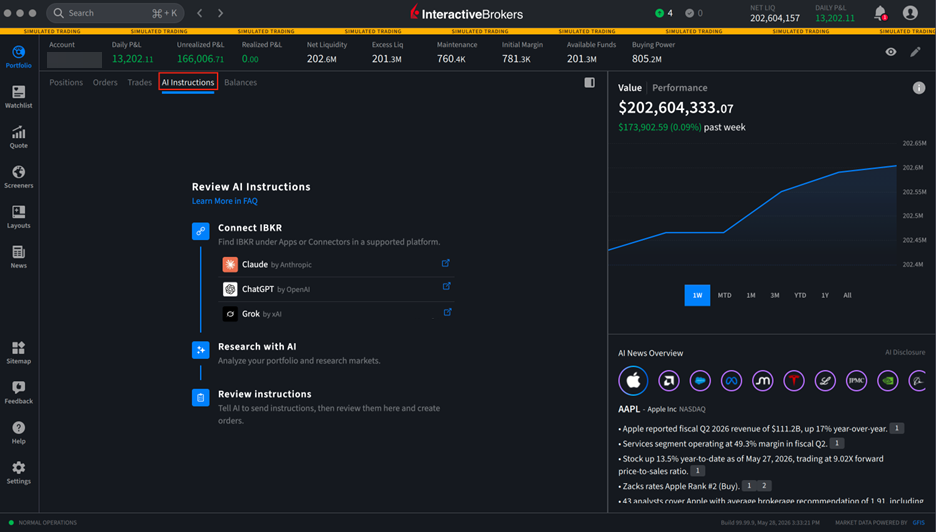This screenshot has width=936, height=532.
Task: Open Claude external link icon
Action: pos(445,263)
